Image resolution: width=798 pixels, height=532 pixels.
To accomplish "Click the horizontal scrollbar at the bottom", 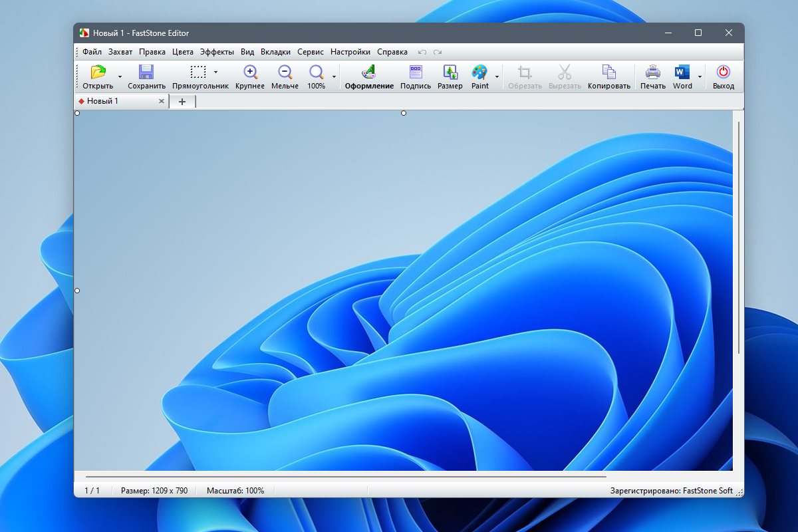I will [346, 477].
